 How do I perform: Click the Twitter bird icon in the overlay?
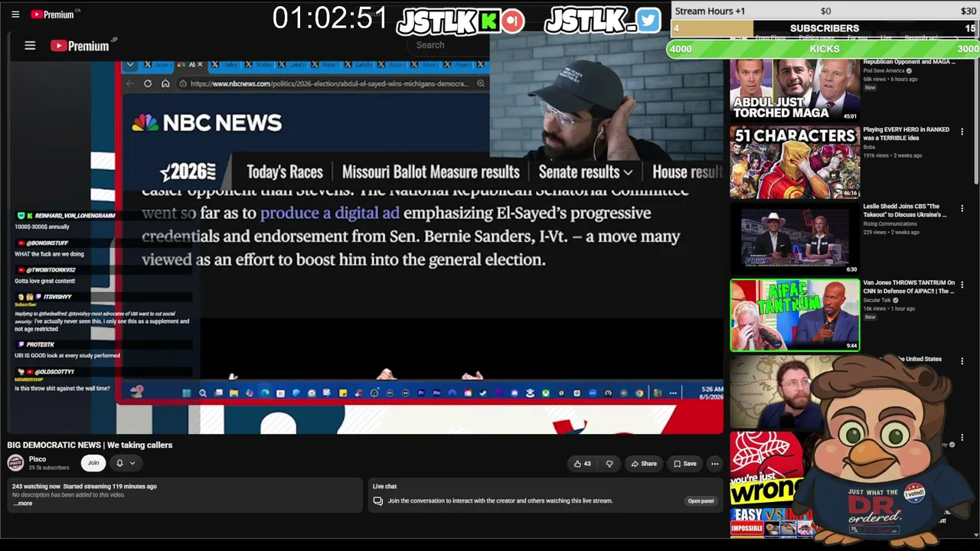click(x=648, y=21)
